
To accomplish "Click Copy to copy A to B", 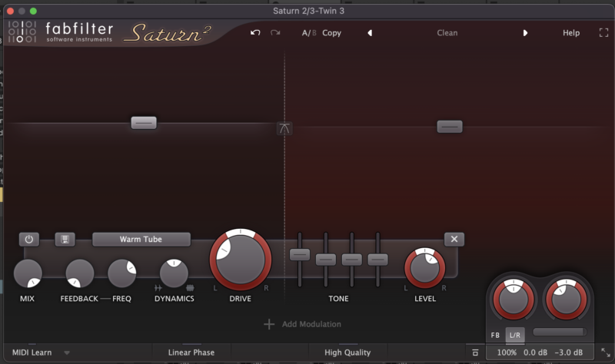I will 331,33.
